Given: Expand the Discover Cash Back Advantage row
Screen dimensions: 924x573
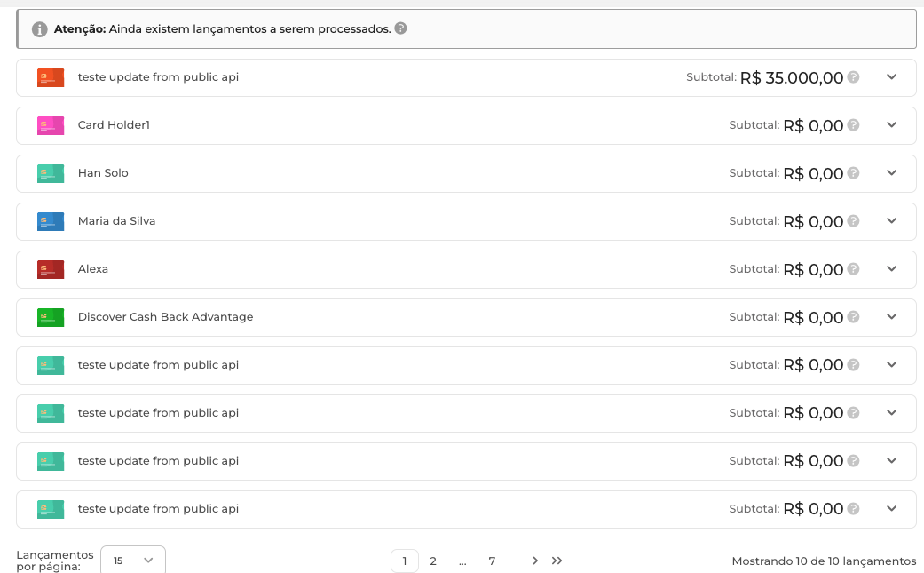Looking at the screenshot, I should (x=892, y=317).
